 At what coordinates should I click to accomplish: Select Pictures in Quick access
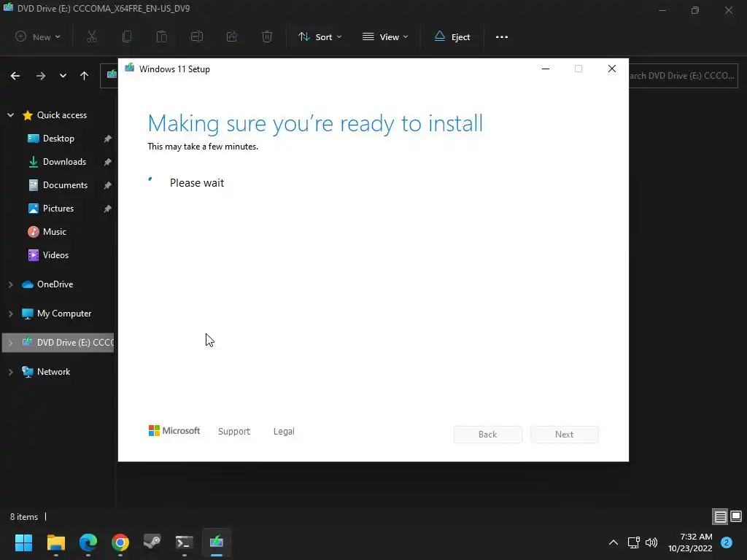tap(58, 209)
